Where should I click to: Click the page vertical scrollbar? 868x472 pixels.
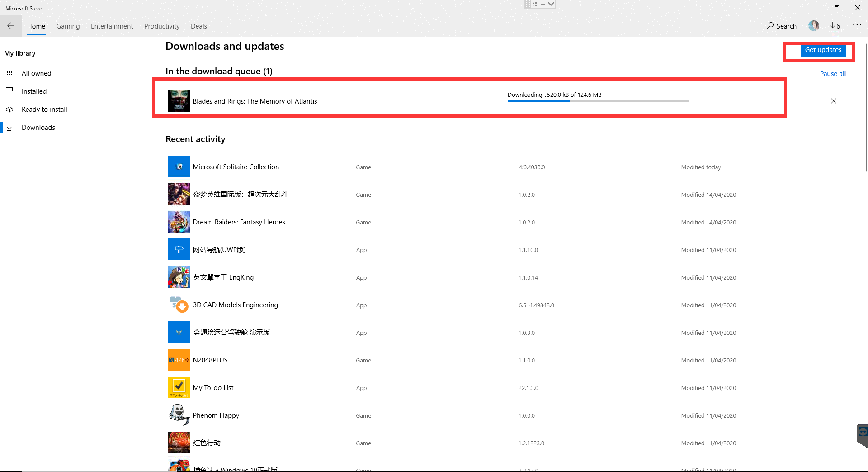[x=866, y=107]
